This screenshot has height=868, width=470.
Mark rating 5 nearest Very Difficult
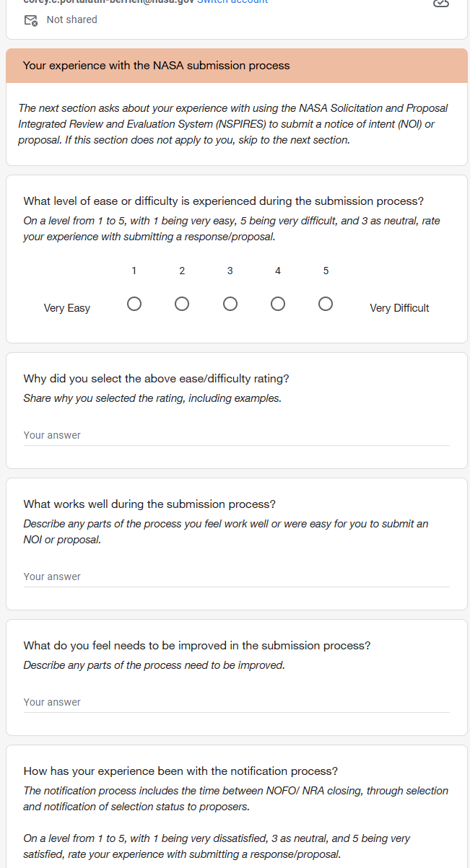tap(326, 304)
